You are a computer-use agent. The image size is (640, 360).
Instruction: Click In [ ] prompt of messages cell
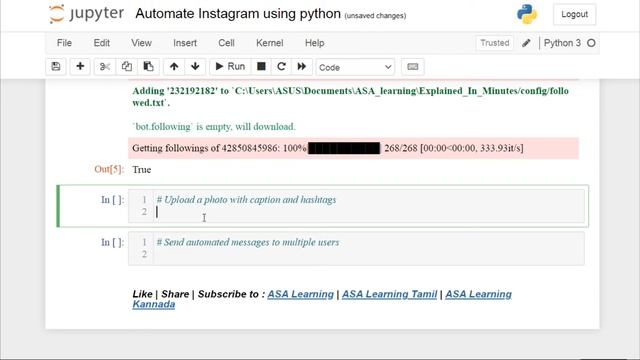[112, 242]
